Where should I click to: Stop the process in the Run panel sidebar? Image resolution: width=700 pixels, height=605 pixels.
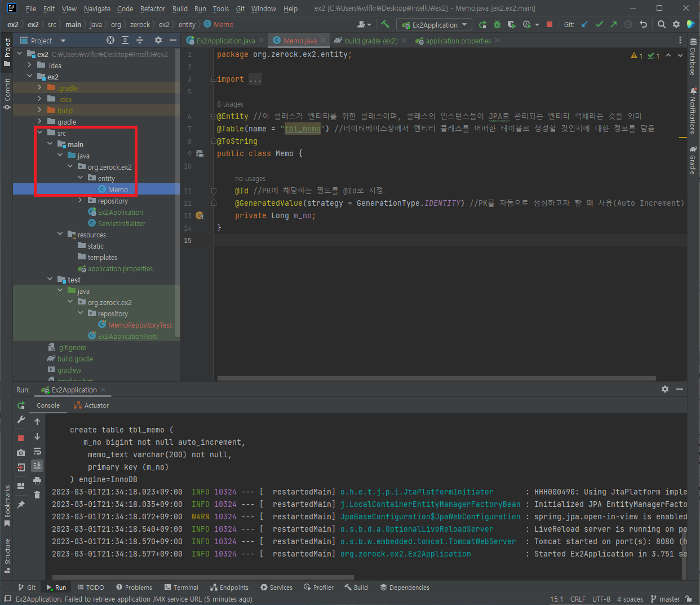pos(21,438)
